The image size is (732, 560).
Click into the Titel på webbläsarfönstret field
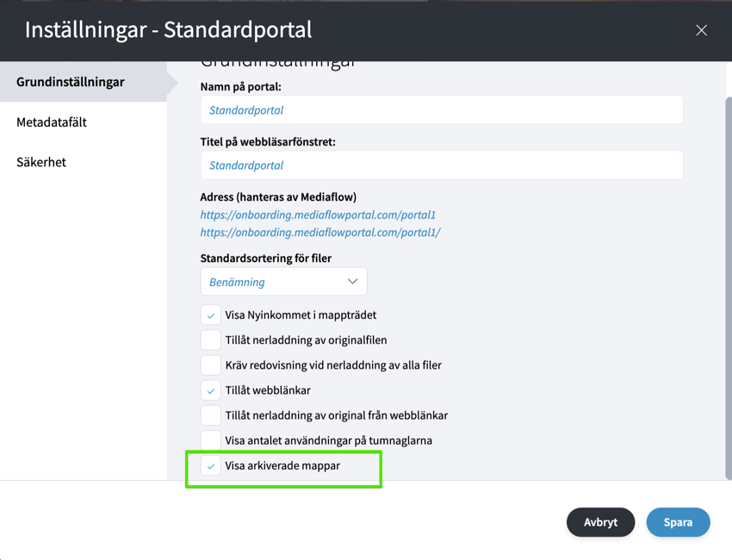pyautogui.click(x=442, y=165)
